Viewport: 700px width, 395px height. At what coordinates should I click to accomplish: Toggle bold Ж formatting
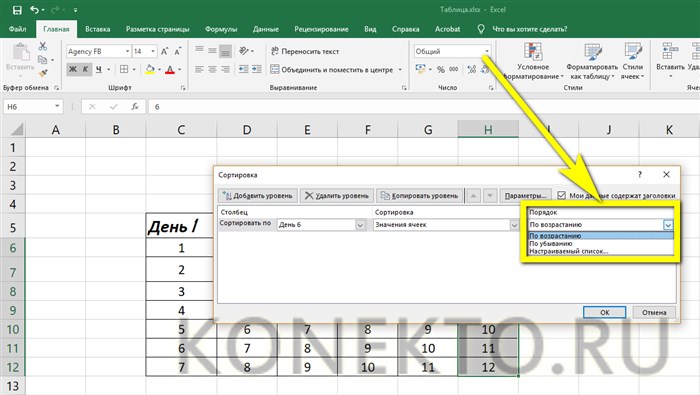[x=73, y=69]
